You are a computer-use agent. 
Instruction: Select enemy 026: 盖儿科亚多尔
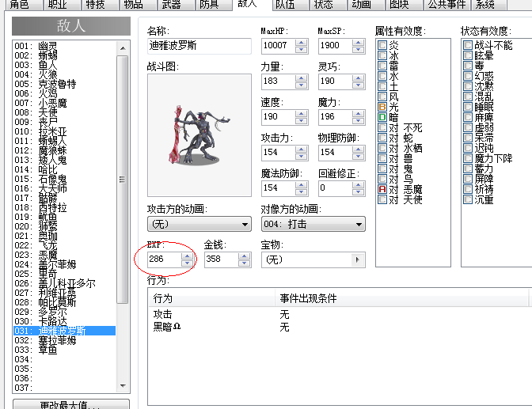pos(64,283)
